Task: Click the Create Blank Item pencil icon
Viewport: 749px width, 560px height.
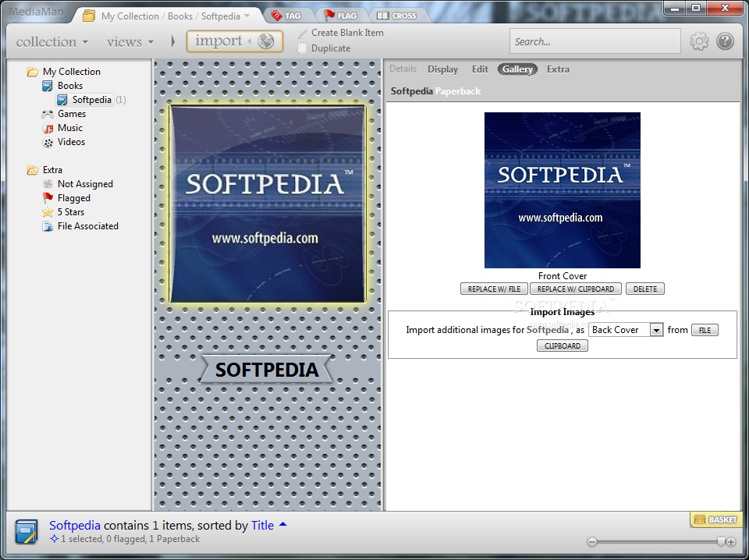Action: pos(303,34)
